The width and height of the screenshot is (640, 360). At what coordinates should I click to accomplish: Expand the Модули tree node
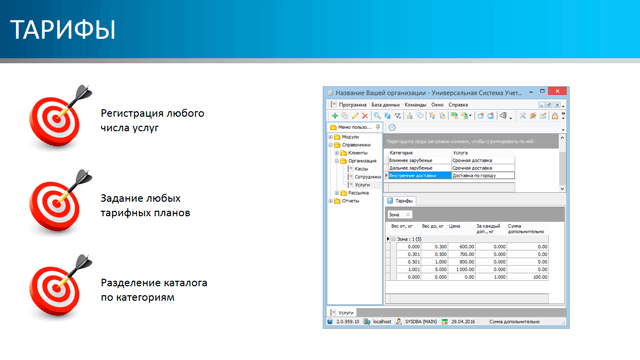point(331,137)
